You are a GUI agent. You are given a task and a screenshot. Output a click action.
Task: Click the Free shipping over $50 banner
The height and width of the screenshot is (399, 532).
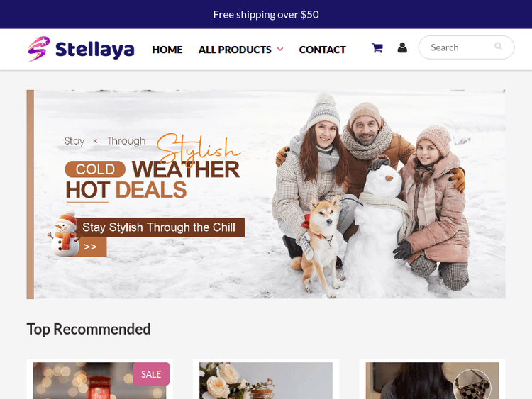click(266, 14)
